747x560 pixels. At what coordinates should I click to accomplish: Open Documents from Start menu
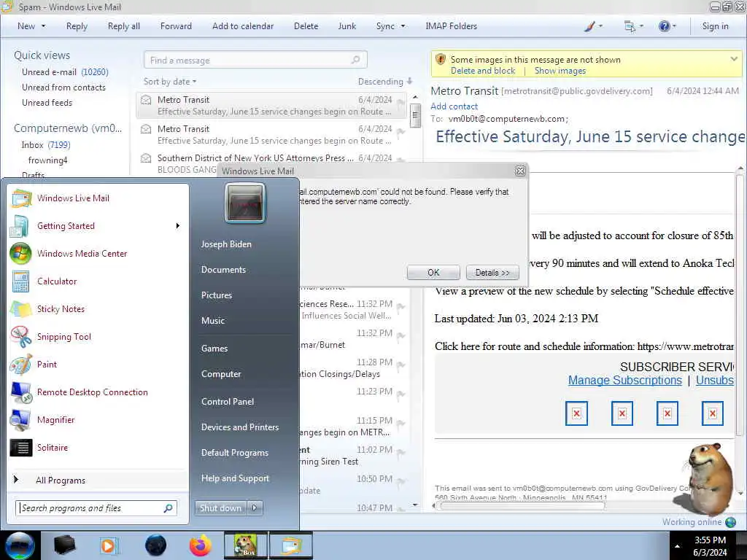(x=223, y=270)
